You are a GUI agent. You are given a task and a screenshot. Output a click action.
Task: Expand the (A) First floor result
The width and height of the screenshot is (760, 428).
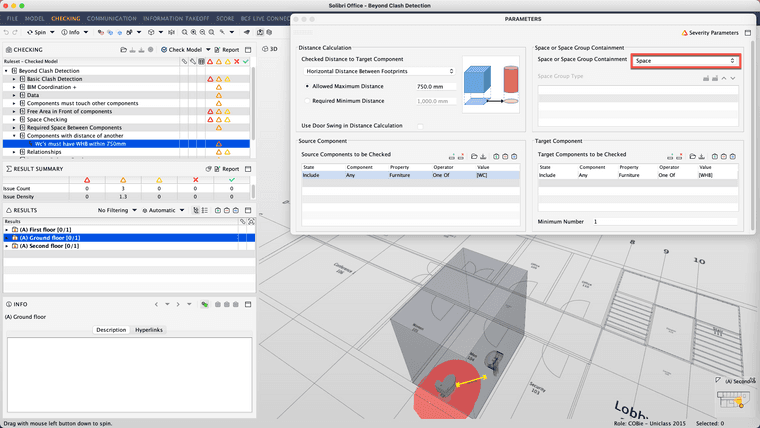[x=6, y=230]
